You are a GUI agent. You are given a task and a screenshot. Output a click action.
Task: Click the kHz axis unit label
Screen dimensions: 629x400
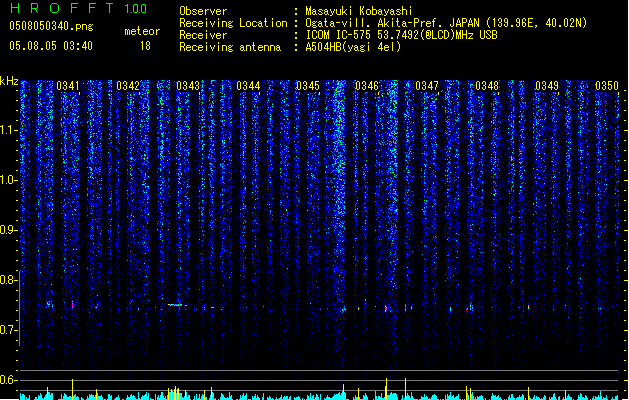coord(9,81)
